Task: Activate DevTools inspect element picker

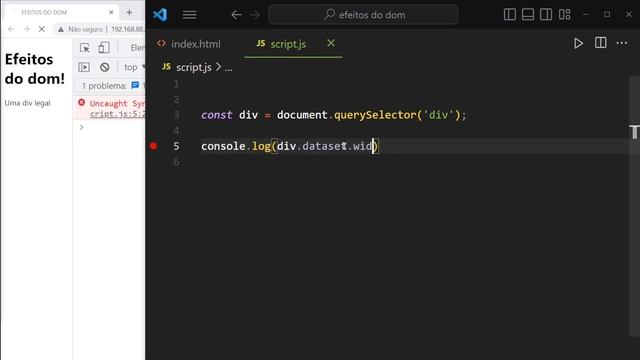Action: [84, 48]
